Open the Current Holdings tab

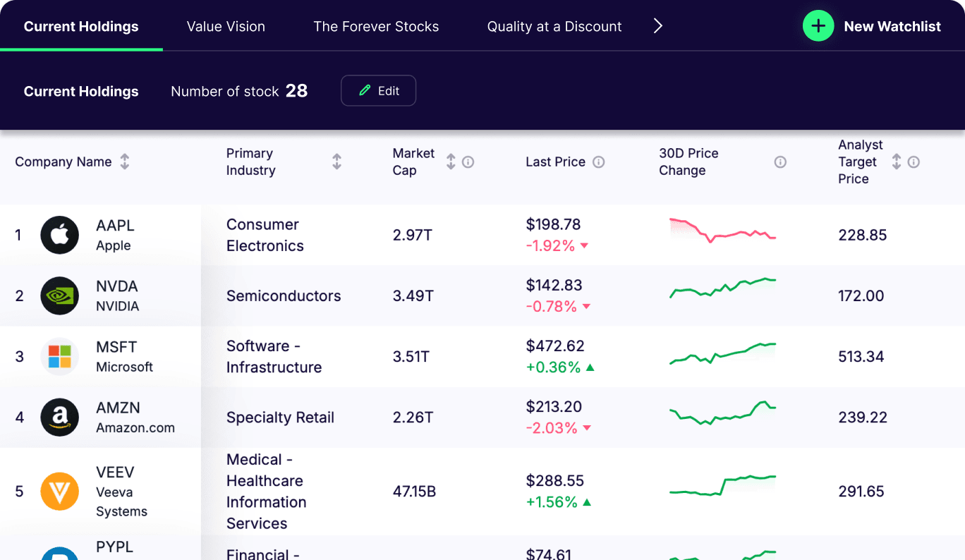click(x=81, y=27)
